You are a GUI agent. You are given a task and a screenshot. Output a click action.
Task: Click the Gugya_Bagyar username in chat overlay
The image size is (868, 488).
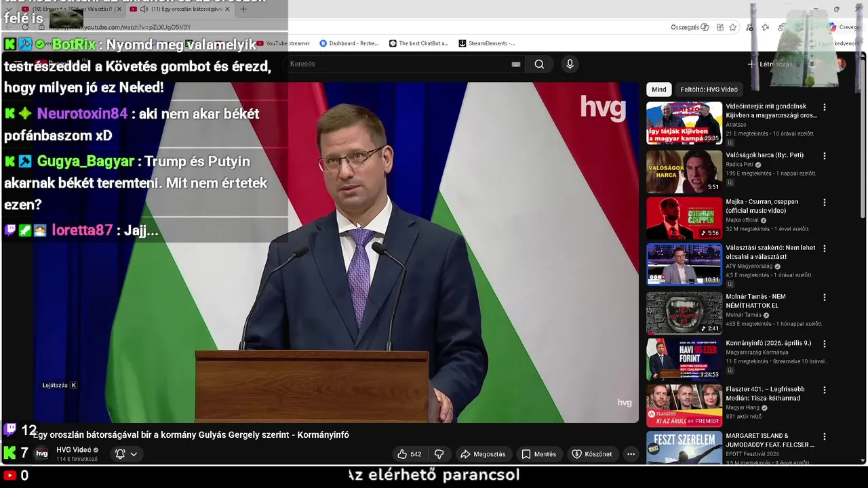[85, 161]
